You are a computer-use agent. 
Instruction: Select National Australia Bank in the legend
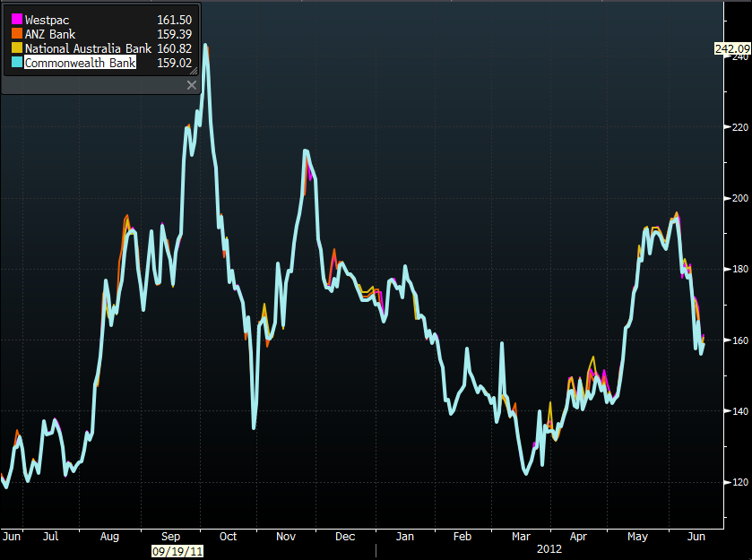click(88, 48)
